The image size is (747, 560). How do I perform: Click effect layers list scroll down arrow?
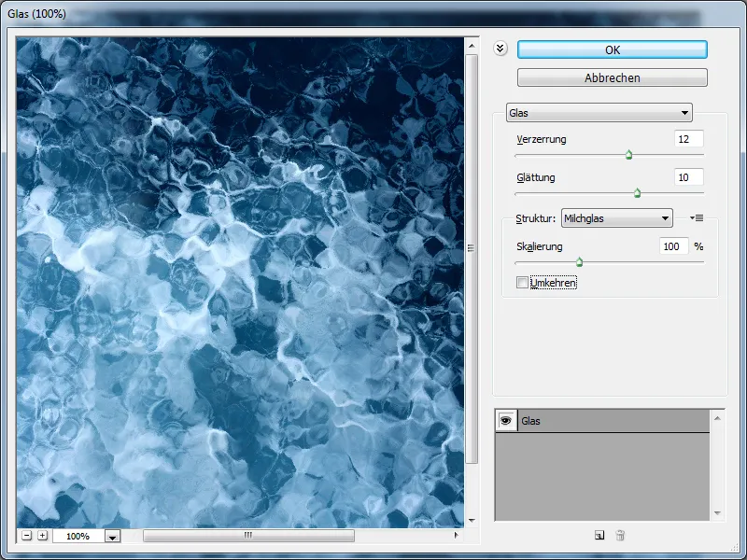[x=717, y=512]
